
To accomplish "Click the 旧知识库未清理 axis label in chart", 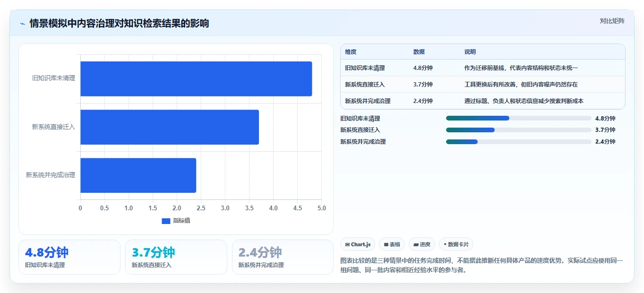I will tap(53, 78).
